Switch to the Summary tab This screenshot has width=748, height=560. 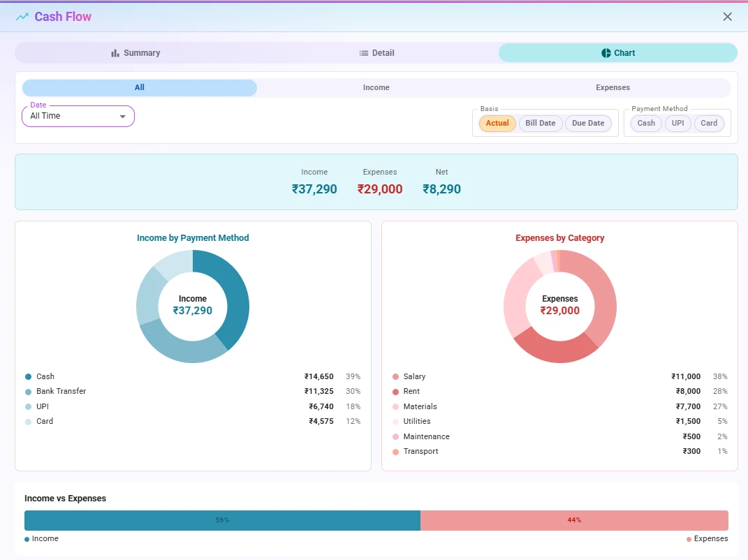point(135,53)
